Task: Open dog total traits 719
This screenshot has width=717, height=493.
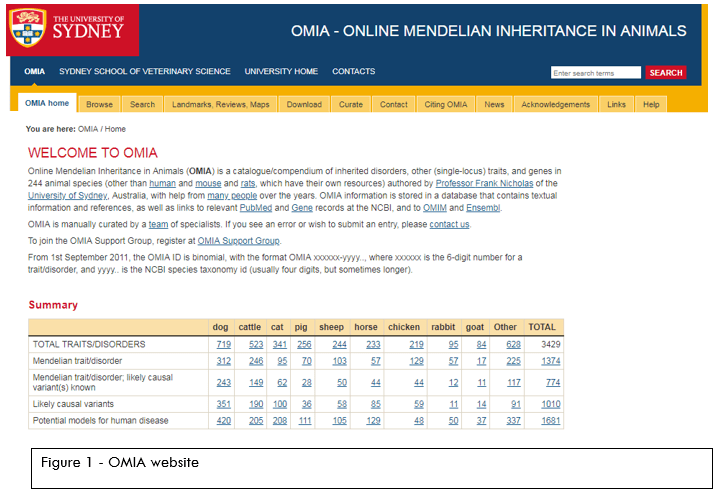Action: [224, 344]
